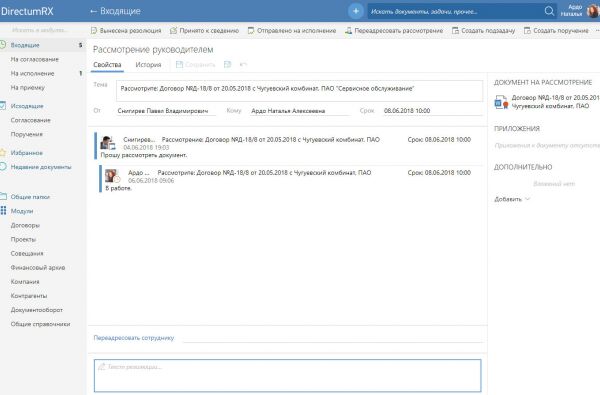This screenshot has width=600, height=395.
Task: Click Ардо's avatar in the second message
Action: (112, 176)
